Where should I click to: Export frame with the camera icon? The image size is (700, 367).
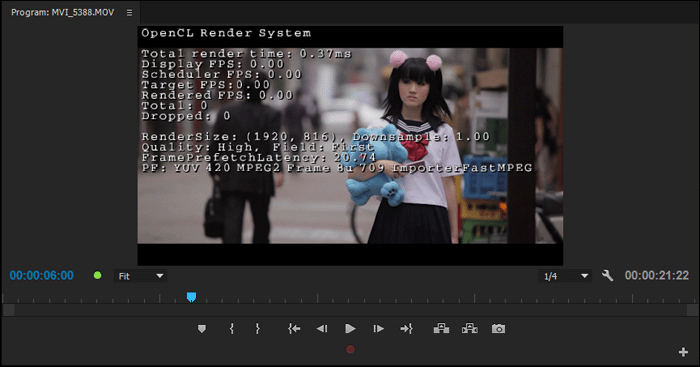(498, 329)
